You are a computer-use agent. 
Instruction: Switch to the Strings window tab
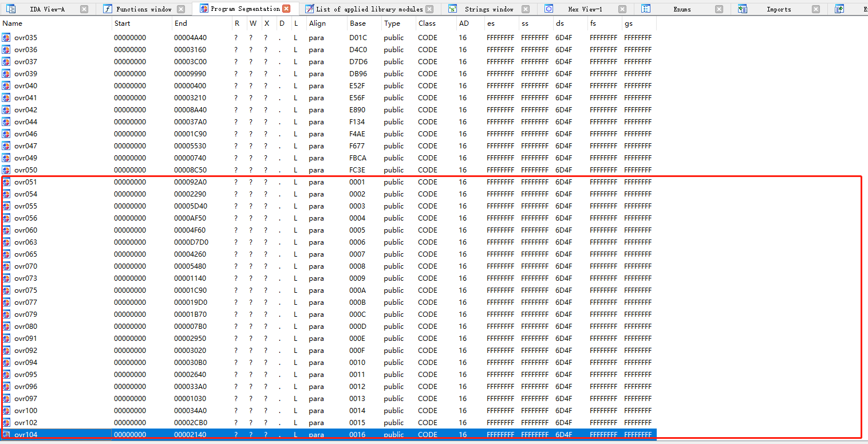[489, 9]
